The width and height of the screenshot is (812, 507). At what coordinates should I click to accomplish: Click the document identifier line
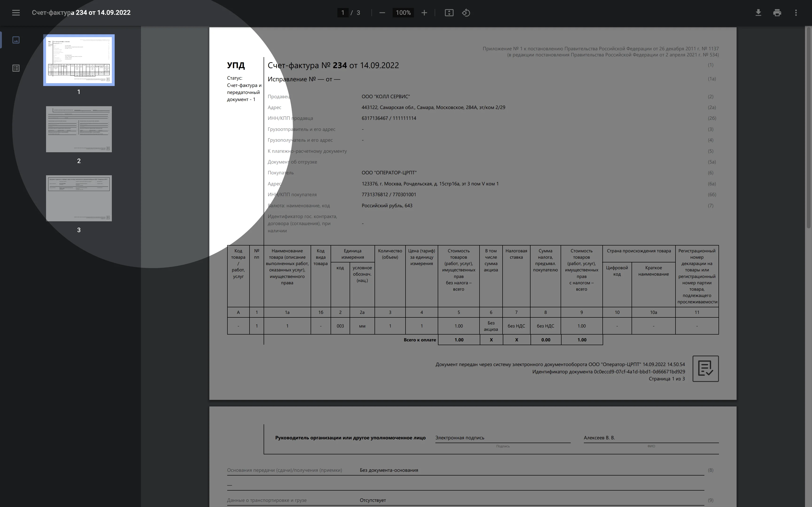click(x=609, y=371)
